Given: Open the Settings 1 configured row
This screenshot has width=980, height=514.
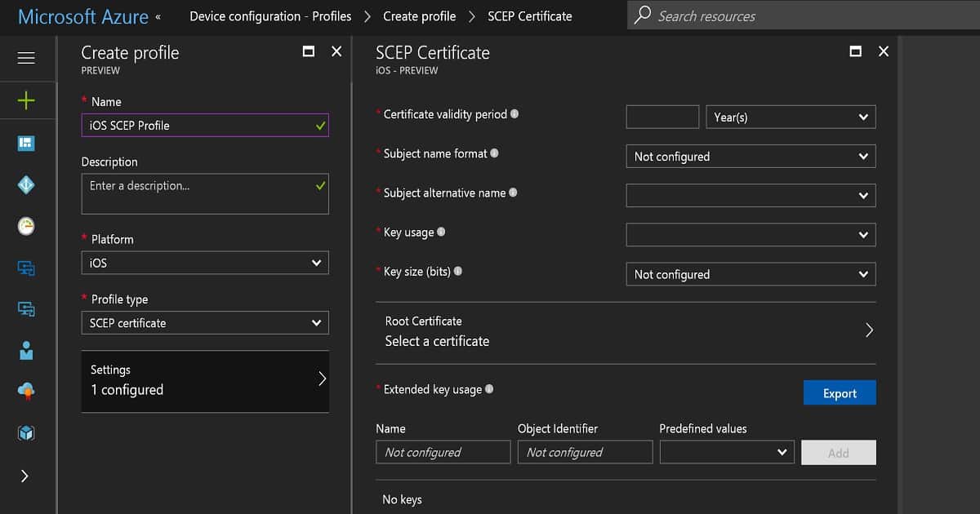Looking at the screenshot, I should pos(205,381).
